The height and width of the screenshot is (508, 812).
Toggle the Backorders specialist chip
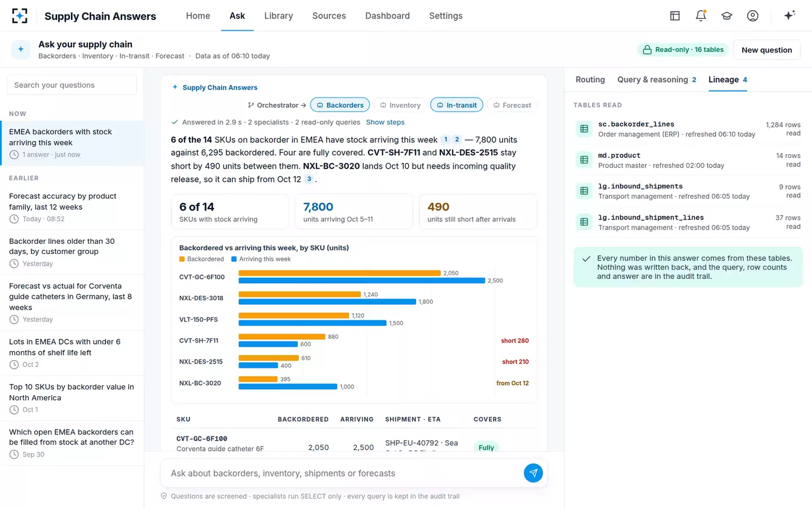coord(340,105)
